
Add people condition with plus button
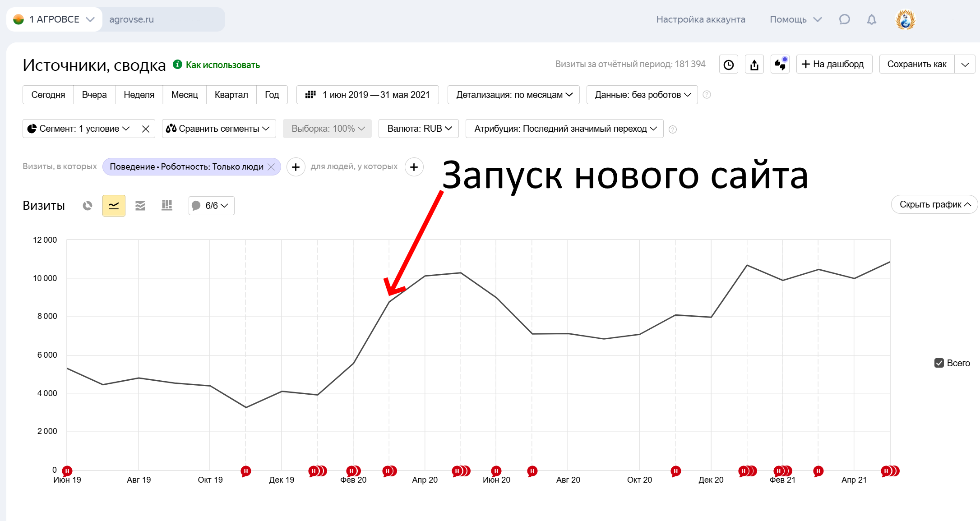(414, 167)
